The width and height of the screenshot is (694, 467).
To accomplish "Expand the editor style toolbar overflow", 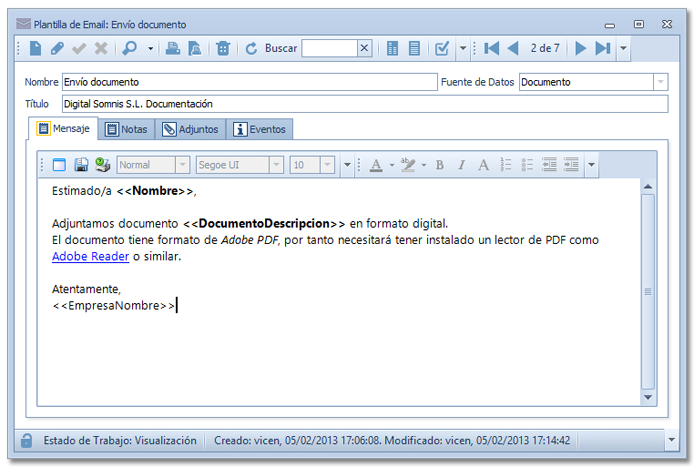I will 347,165.
